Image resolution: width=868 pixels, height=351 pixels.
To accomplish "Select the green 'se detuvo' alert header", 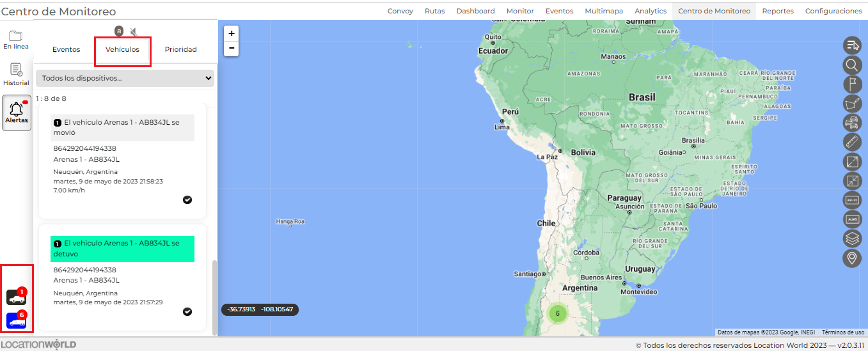I will pyautogui.click(x=122, y=249).
